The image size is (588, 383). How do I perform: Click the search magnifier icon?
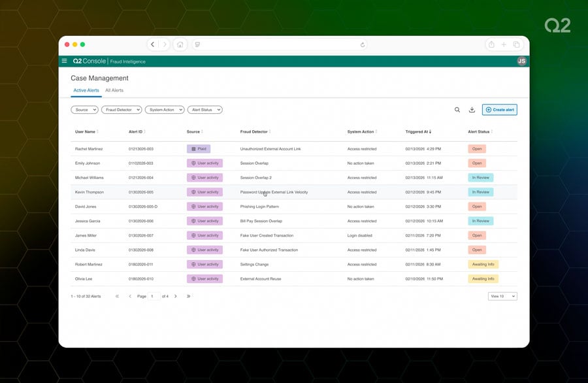point(457,110)
